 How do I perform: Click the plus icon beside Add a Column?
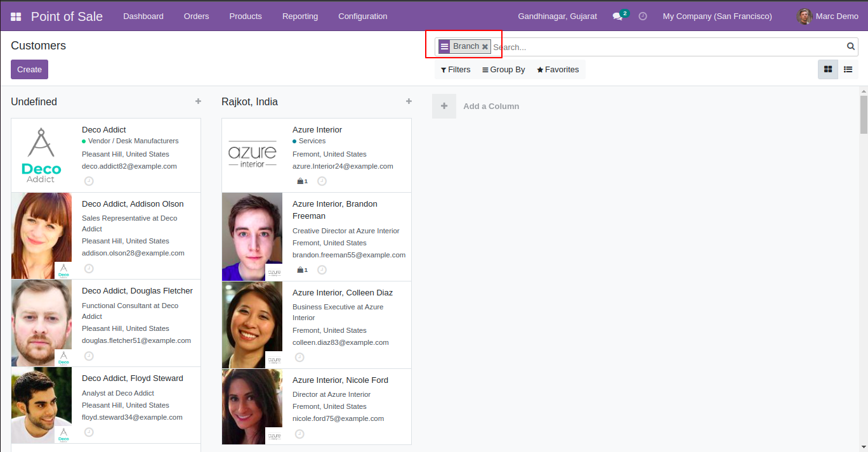click(x=444, y=107)
